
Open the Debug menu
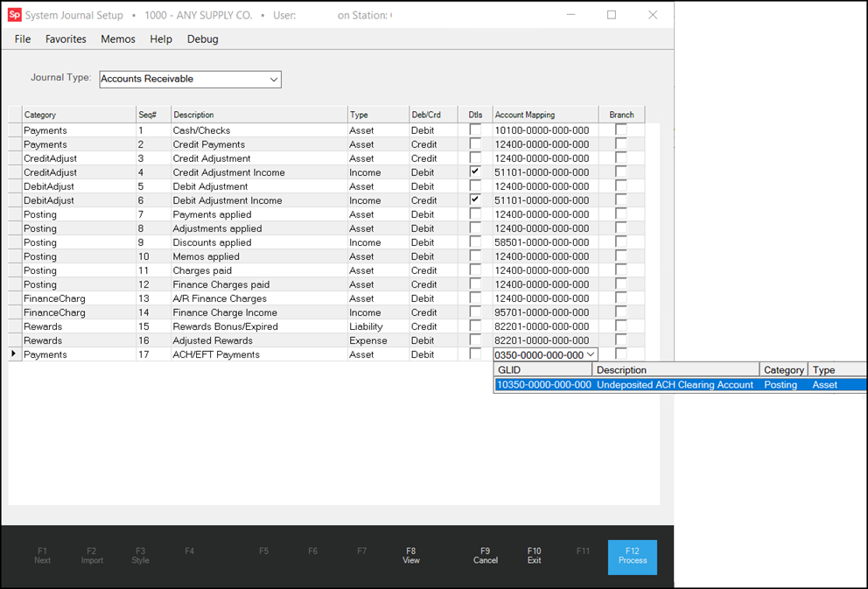pos(202,39)
